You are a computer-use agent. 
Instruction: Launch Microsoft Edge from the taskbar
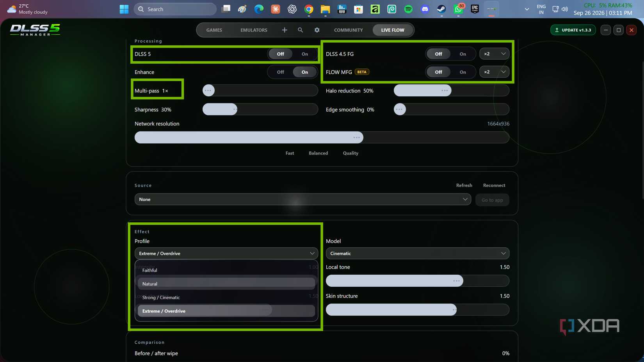click(259, 9)
